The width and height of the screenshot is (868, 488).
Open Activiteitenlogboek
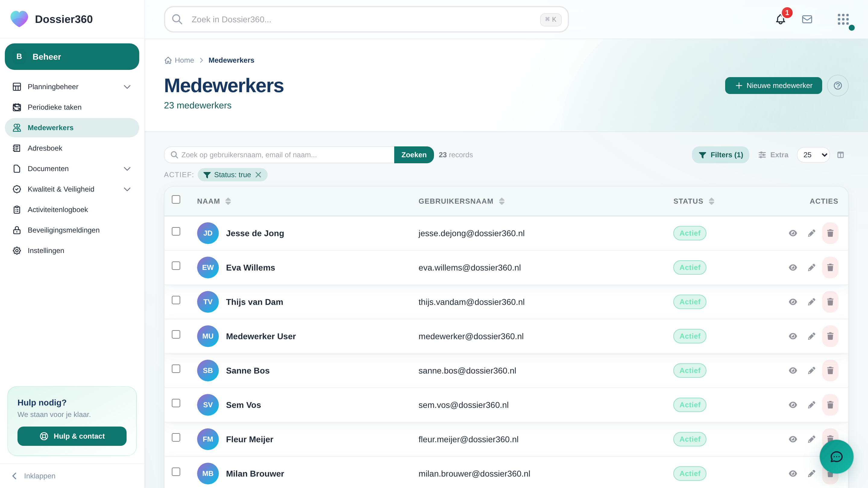72,210
